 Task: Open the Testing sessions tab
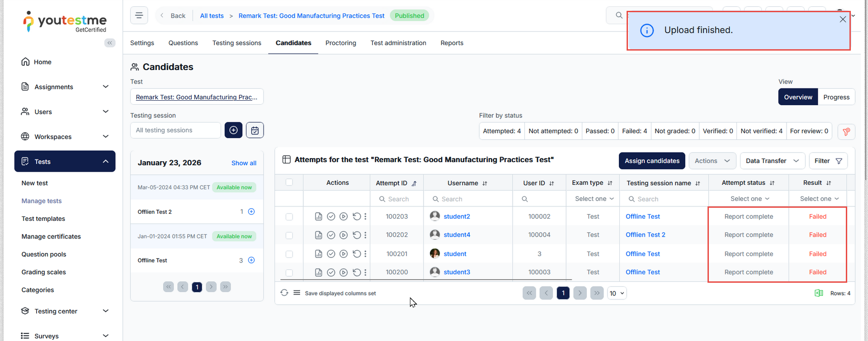[237, 43]
